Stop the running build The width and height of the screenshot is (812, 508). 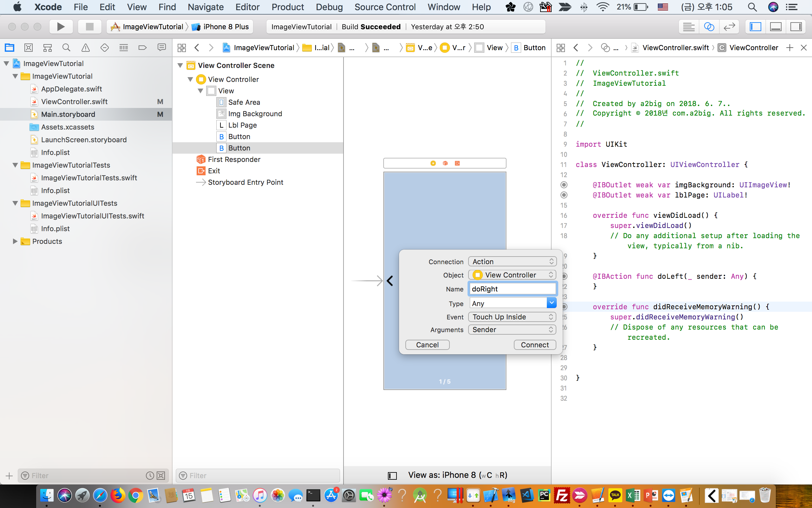tap(89, 27)
